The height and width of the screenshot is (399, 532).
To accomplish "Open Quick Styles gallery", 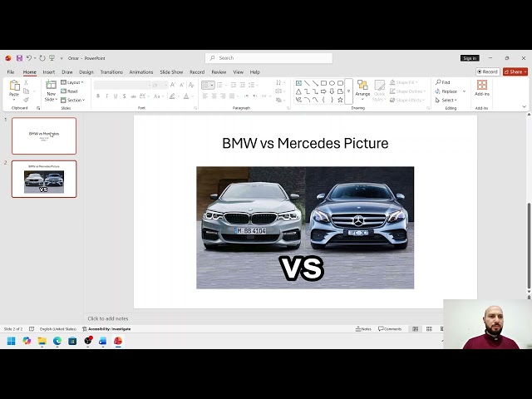I will click(x=379, y=91).
